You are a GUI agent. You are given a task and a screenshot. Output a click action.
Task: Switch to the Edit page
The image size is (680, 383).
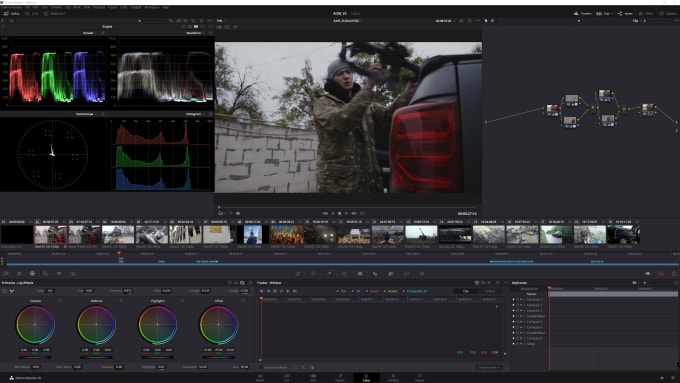point(313,377)
